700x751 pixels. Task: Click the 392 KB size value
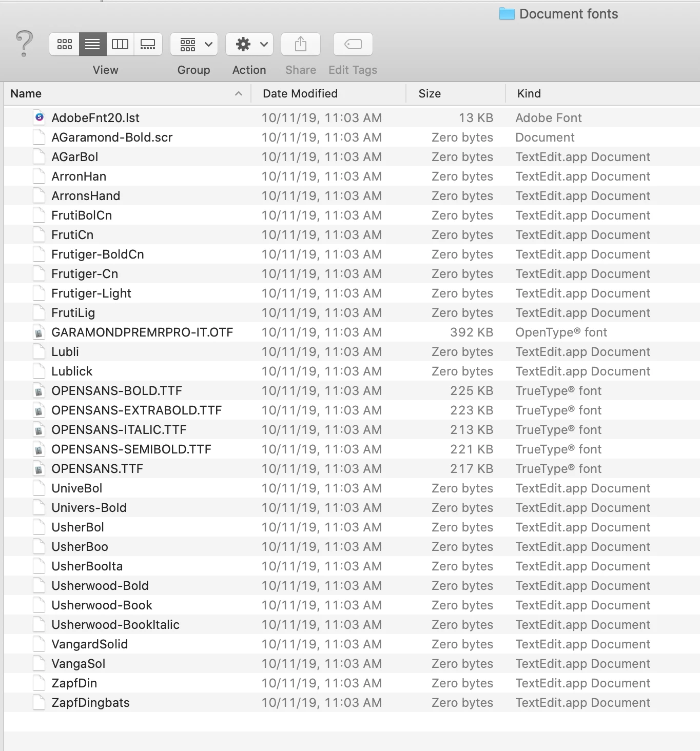[472, 332]
